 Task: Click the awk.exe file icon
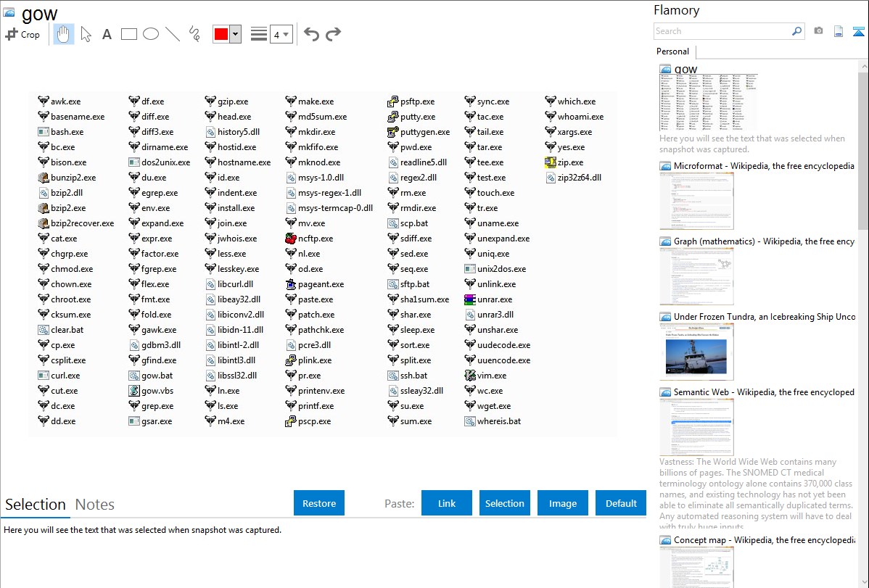click(44, 102)
